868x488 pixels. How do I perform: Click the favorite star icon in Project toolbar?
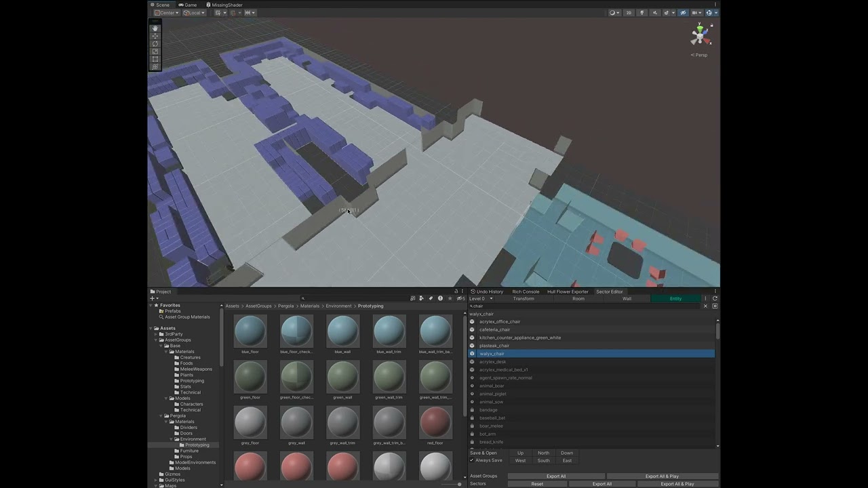(x=450, y=298)
